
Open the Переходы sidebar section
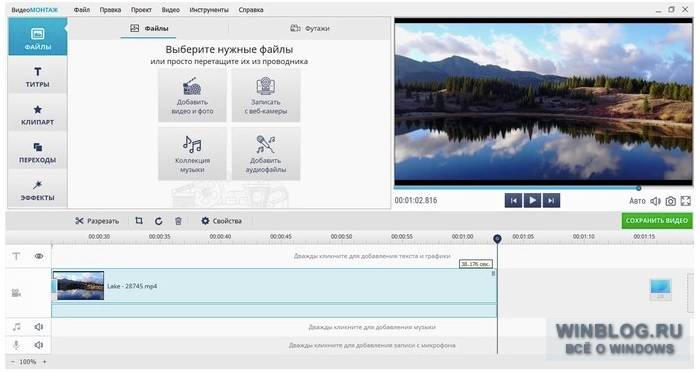tap(38, 152)
